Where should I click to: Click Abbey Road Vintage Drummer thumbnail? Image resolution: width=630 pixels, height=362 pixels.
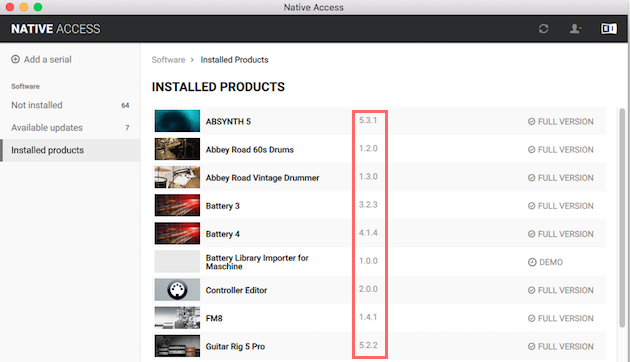click(x=177, y=177)
